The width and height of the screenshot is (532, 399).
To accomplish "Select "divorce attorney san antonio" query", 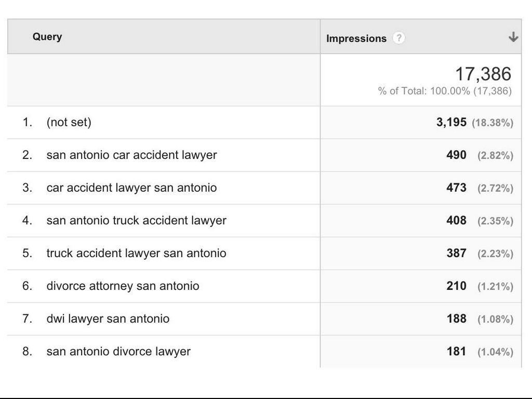I will [x=123, y=286].
